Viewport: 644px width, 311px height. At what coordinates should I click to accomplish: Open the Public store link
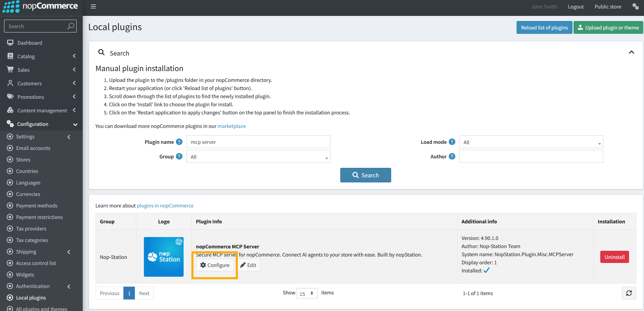[608, 6]
